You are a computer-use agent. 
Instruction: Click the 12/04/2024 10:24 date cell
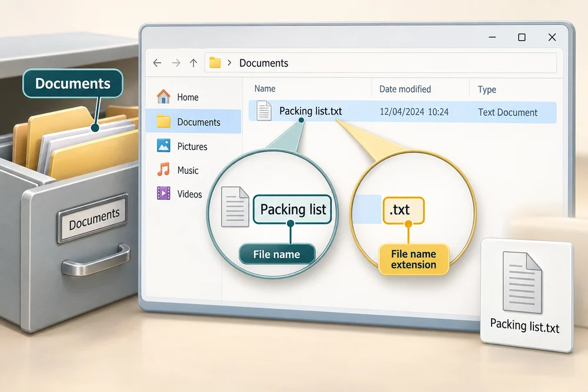[414, 112]
